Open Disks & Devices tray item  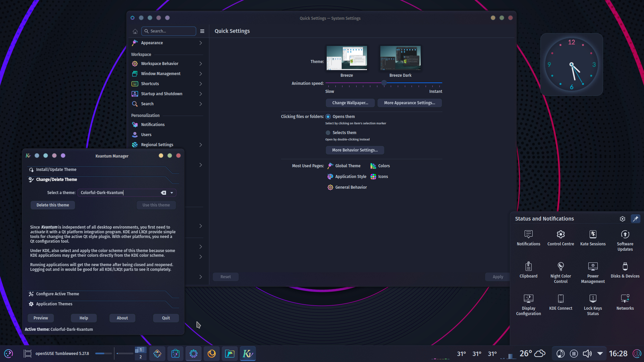point(625,270)
